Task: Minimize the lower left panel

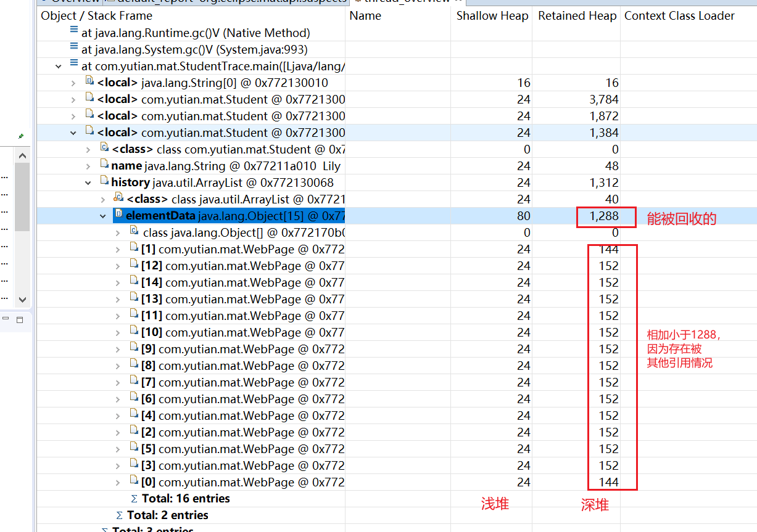Action: pyautogui.click(x=6, y=319)
